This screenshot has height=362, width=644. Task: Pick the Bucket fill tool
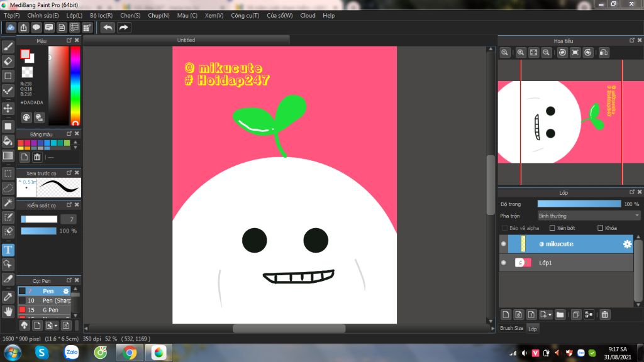8,141
